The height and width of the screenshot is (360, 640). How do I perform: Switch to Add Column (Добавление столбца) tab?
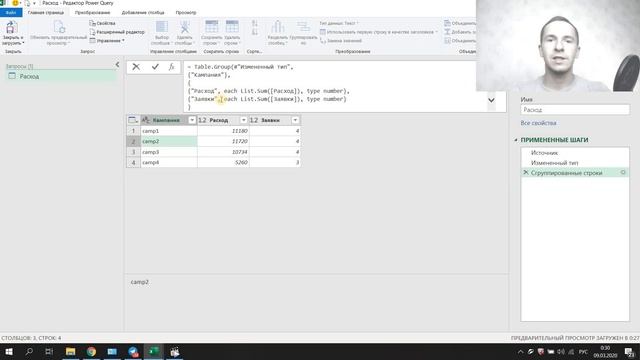point(143,13)
